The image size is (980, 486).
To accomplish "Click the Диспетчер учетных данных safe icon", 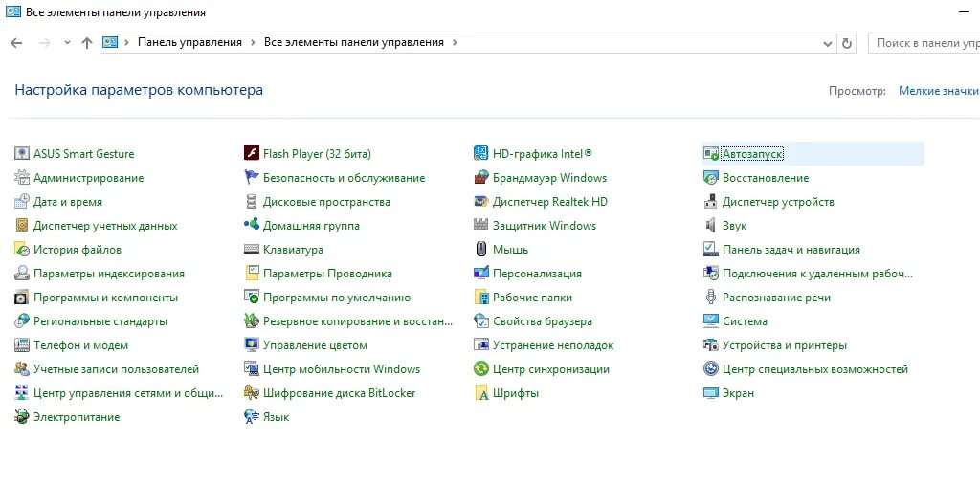I will point(22,226).
